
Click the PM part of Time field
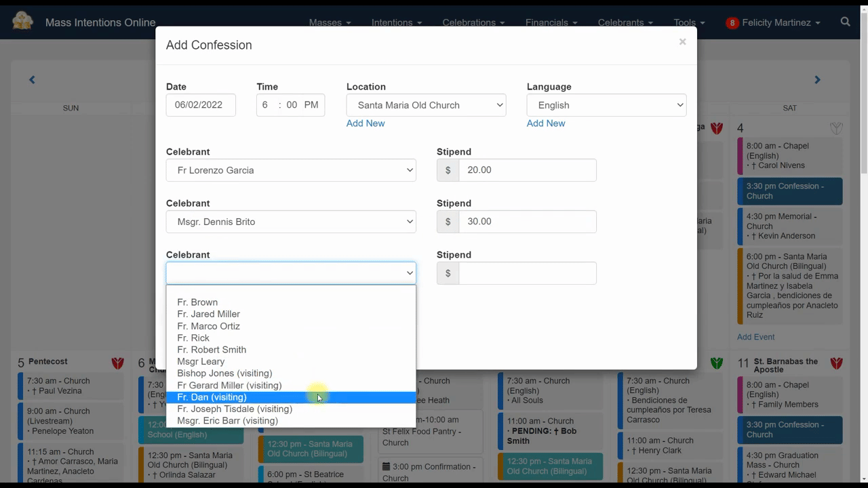pyautogui.click(x=311, y=105)
